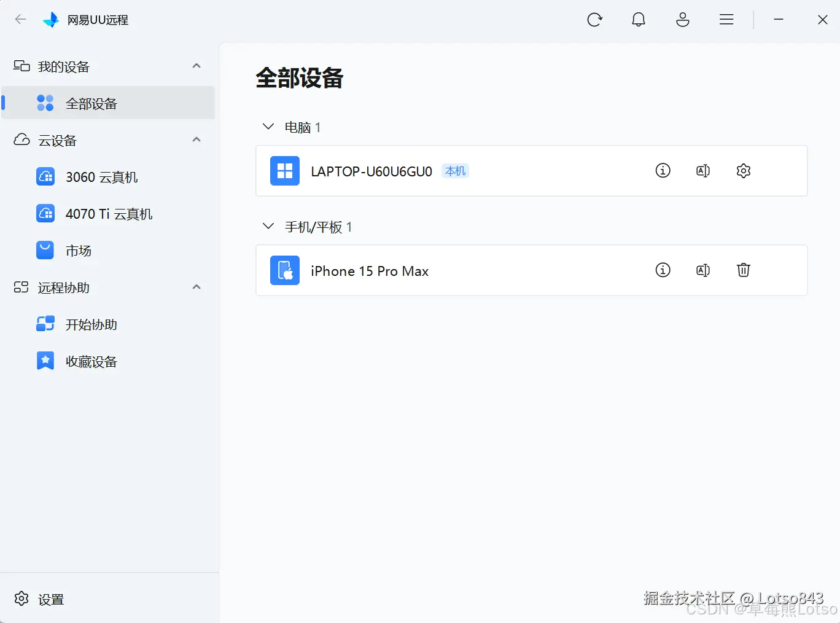The height and width of the screenshot is (623, 840).
Task: Show info for LAPTOP-U60U6GU0
Action: pos(663,171)
